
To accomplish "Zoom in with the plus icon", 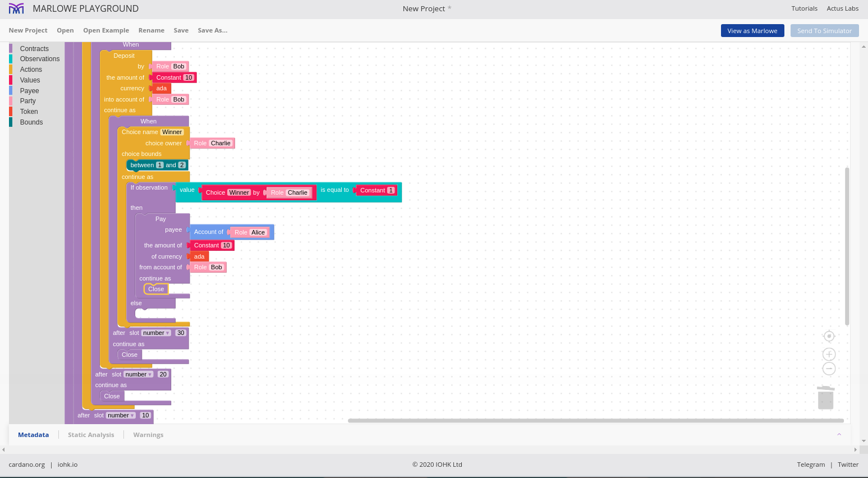I will tap(829, 354).
